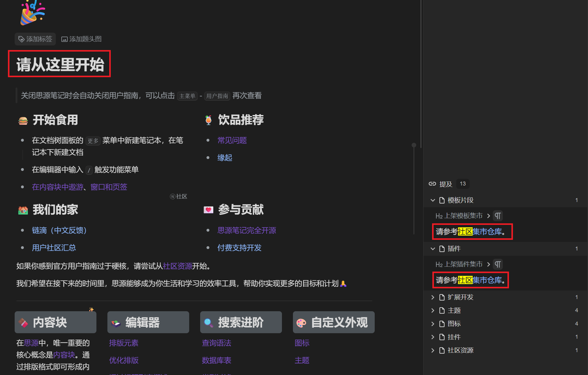Open the 查询语法 link under 搜索进阶
Viewport: 588px width, 375px height.
pyautogui.click(x=216, y=343)
